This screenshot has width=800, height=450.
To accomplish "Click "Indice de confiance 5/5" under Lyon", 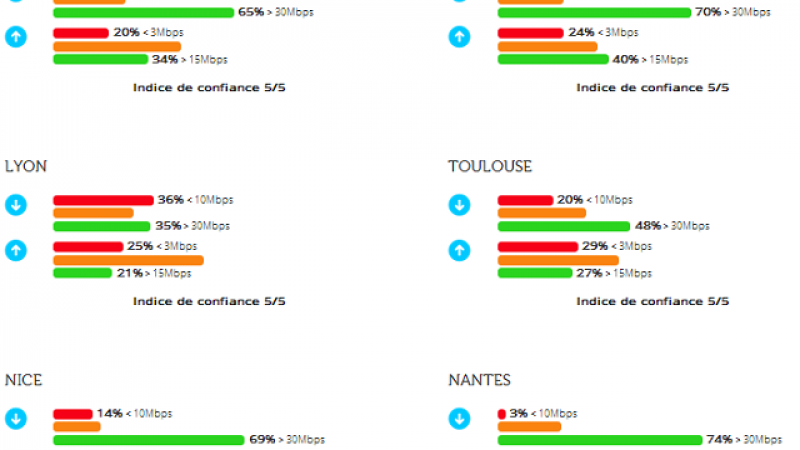I will click(x=209, y=301).
